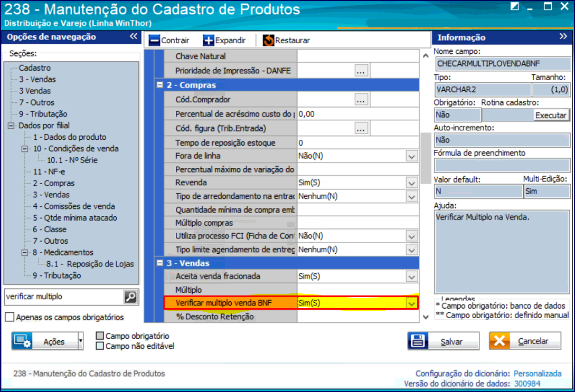Click the orange X icon on Cancelar
Viewport: 575px width, 392px height.
click(499, 341)
